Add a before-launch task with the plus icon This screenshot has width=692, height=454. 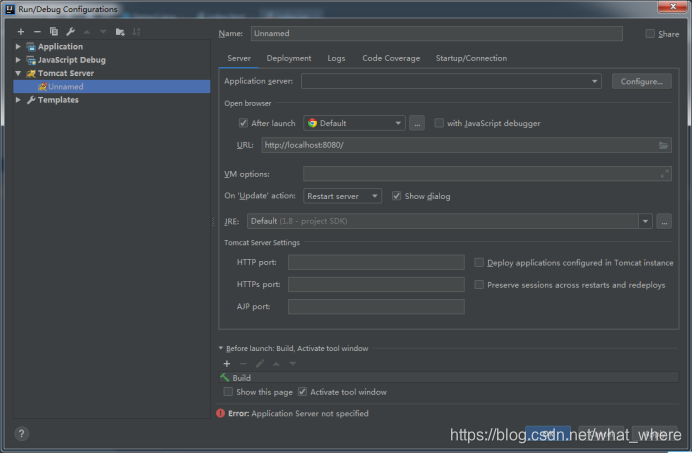pyautogui.click(x=227, y=364)
